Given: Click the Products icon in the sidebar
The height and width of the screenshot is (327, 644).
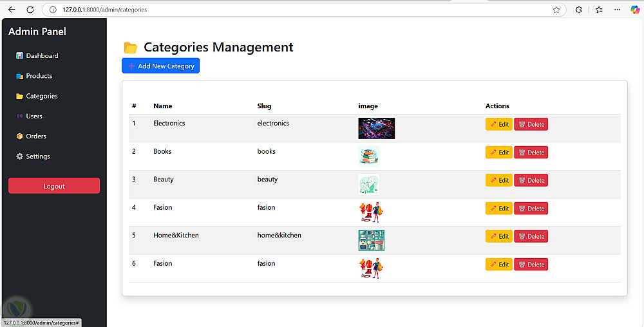Looking at the screenshot, I should click(x=19, y=76).
